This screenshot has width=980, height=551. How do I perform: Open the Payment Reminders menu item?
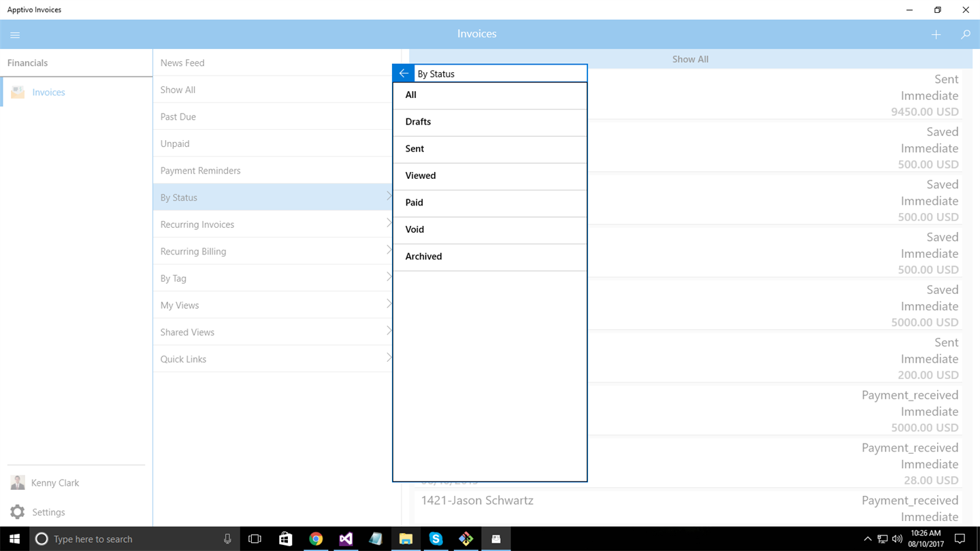[273, 170]
